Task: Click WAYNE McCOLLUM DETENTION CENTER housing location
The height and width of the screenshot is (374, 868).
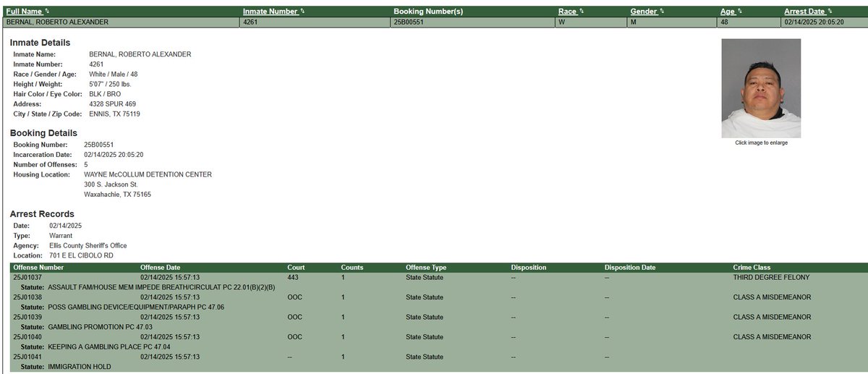Action: pos(148,175)
